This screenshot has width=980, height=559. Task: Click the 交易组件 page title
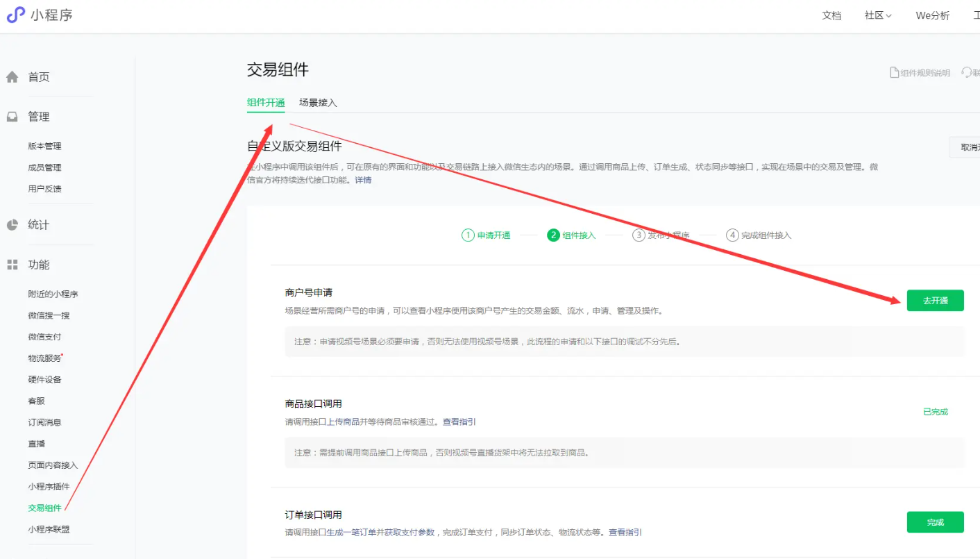[x=278, y=69]
